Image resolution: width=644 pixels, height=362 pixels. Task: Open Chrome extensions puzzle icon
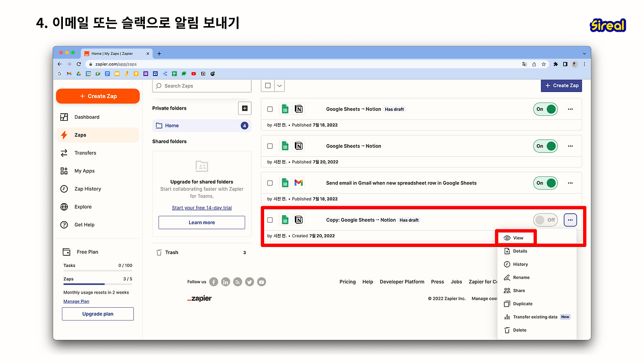(x=555, y=64)
